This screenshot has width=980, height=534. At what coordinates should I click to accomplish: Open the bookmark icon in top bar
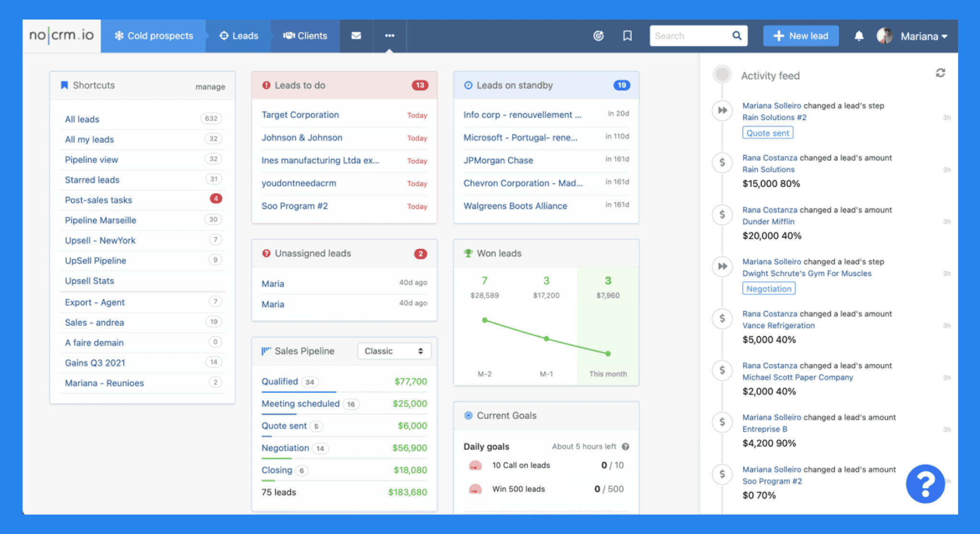627,36
